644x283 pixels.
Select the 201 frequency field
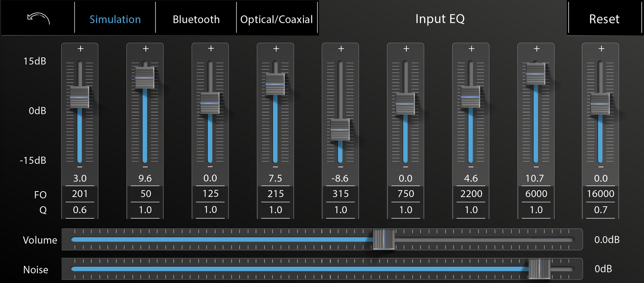(80, 194)
